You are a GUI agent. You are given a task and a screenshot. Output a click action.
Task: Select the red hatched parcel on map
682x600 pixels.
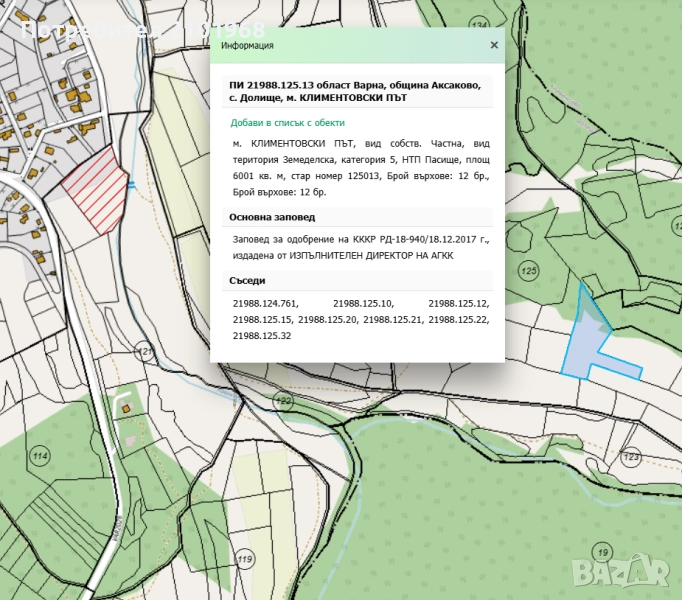pos(94,188)
